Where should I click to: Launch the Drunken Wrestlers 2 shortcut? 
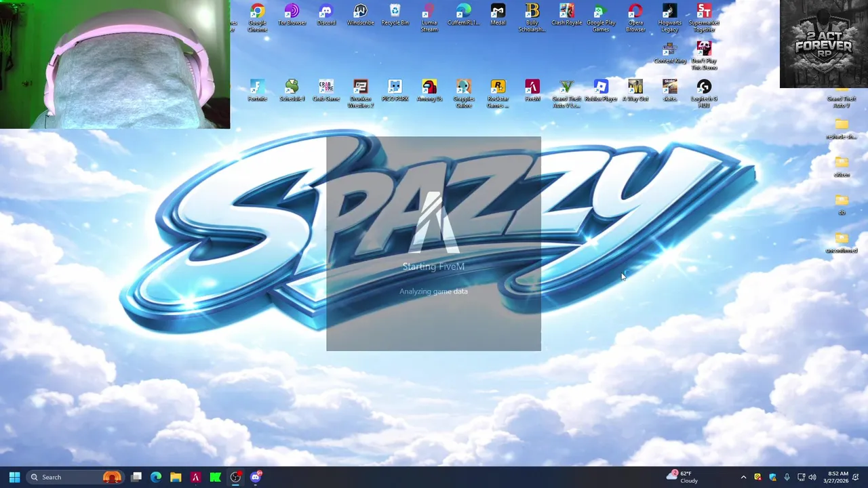tap(360, 94)
